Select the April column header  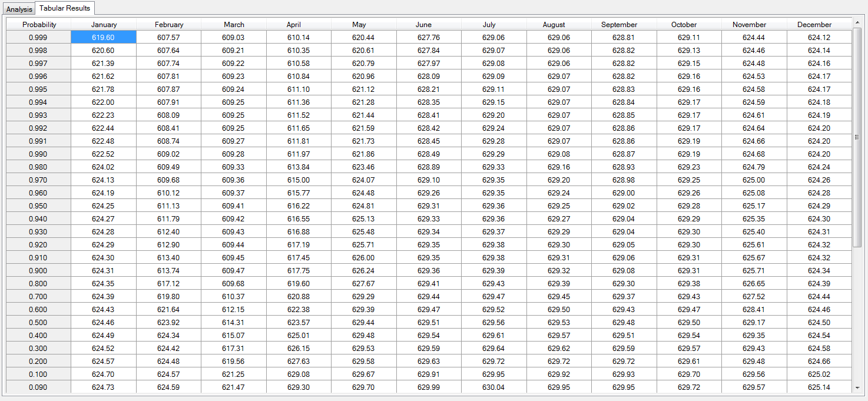point(293,24)
